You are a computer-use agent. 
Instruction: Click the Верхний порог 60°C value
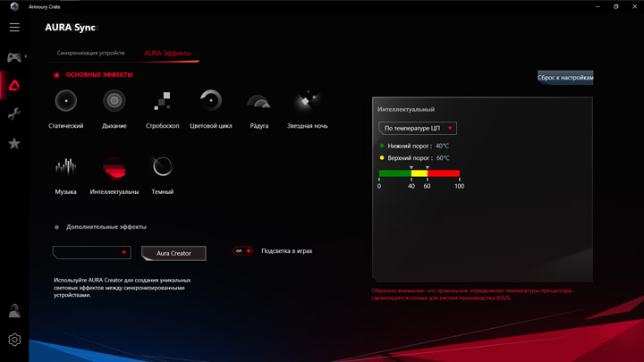coord(443,158)
